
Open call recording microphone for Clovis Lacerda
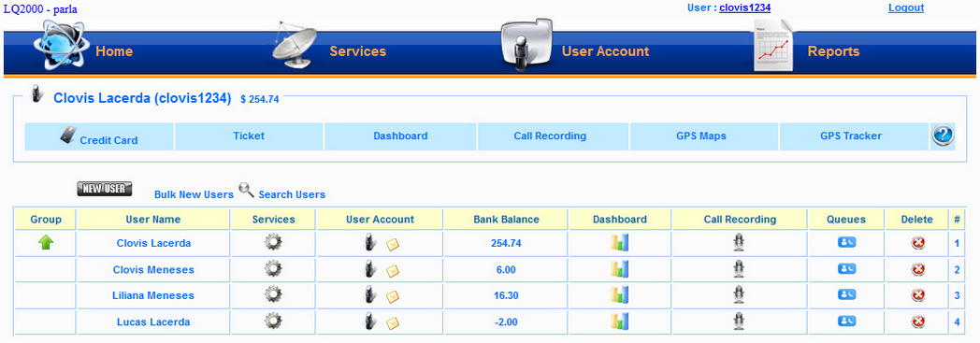[740, 242]
